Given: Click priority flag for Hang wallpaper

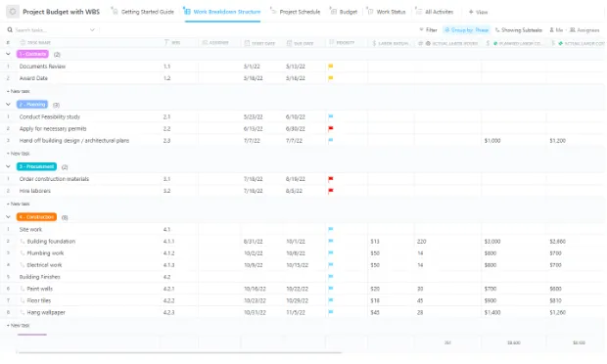Looking at the screenshot, I should pyautogui.click(x=331, y=312).
